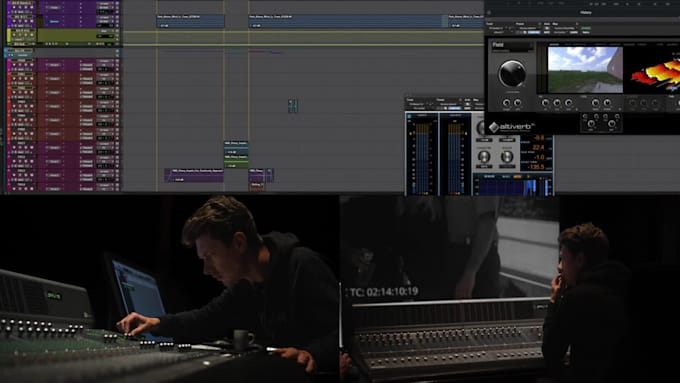Select the -0.8 readout in the limiter
The height and width of the screenshot is (383, 680).
click(538, 138)
